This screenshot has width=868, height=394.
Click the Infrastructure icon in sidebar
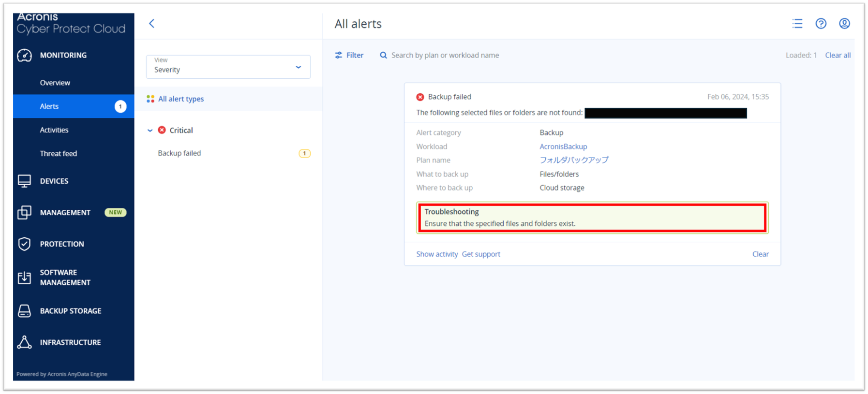[x=24, y=342]
